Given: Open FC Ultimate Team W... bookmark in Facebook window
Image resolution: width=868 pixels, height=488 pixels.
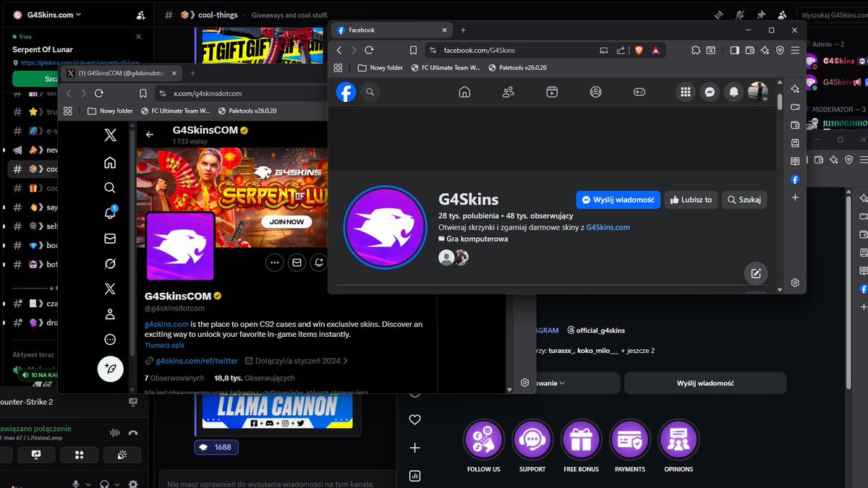Looking at the screenshot, I should [446, 68].
